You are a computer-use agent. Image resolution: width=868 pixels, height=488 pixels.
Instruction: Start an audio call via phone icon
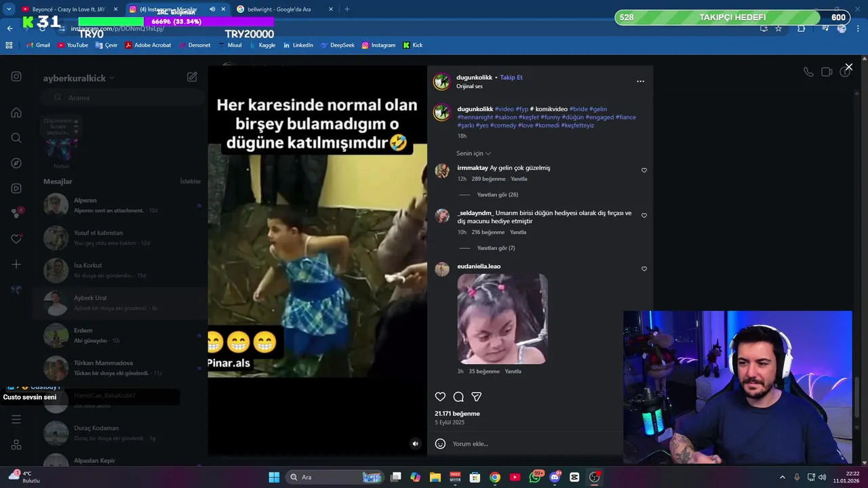[808, 72]
